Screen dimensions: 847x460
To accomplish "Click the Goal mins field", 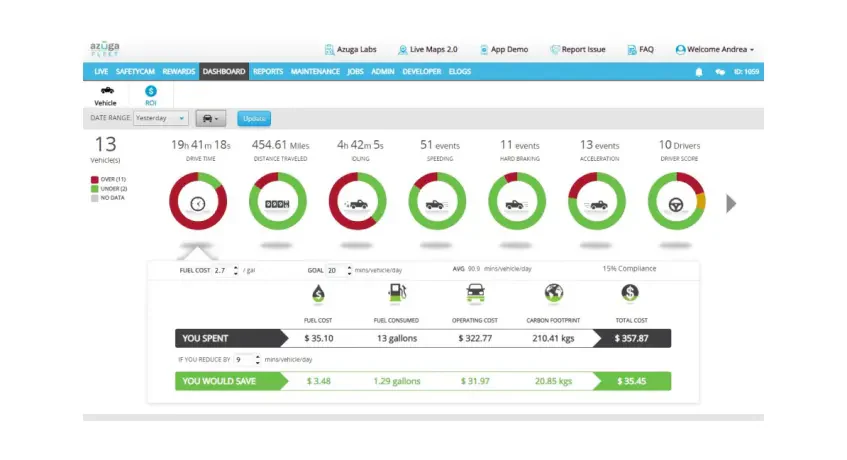I will tap(335, 270).
